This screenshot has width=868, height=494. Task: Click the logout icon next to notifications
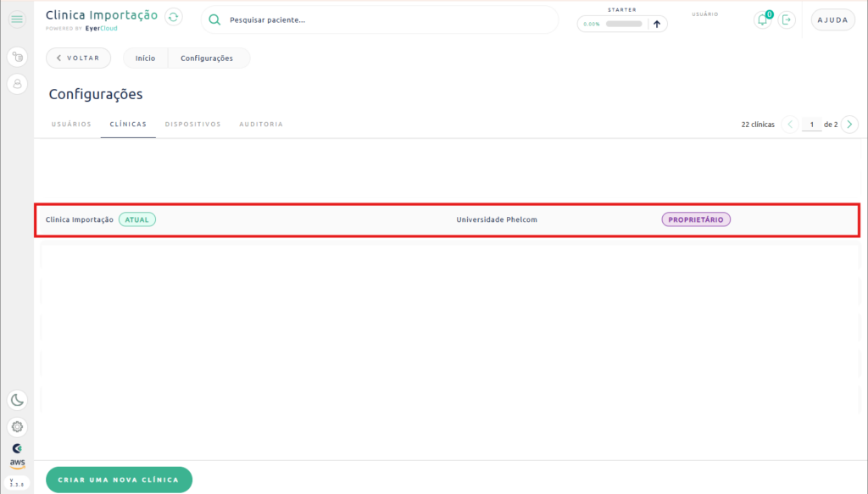point(787,20)
